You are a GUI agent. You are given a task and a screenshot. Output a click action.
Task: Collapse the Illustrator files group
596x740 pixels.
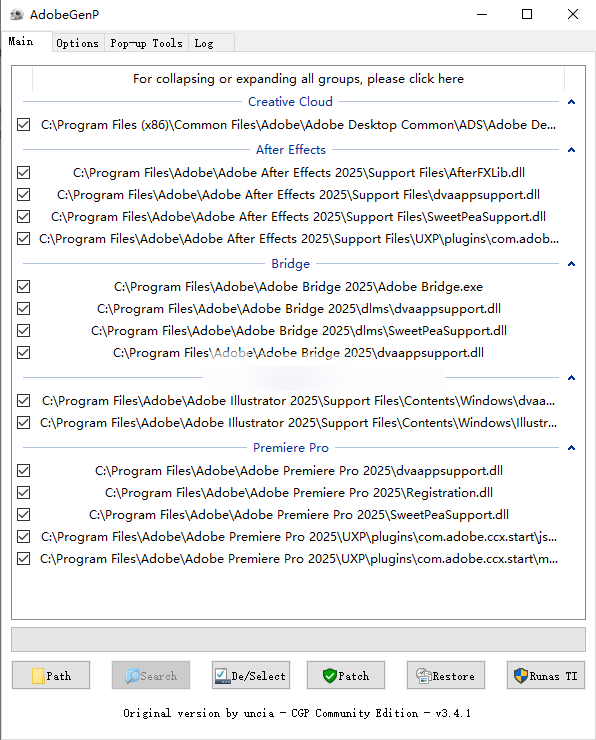click(x=571, y=378)
